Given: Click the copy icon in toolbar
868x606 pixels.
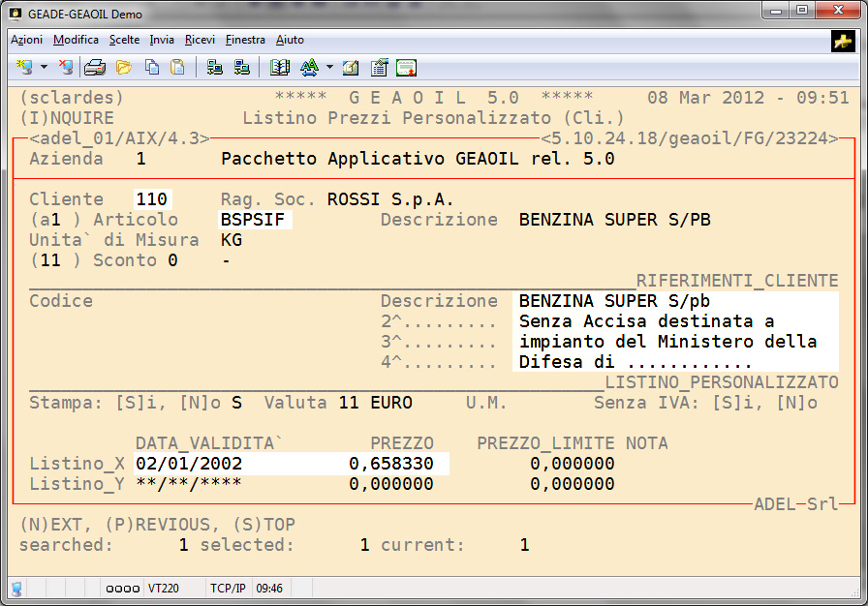Looking at the screenshot, I should pyautogui.click(x=152, y=68).
